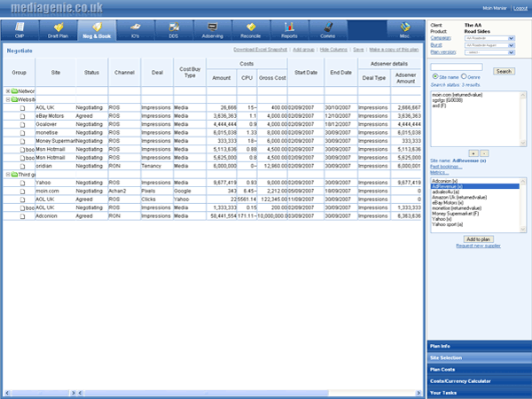The image size is (532, 399).
Task: Click the monetise row document icon
Action: 22,133
